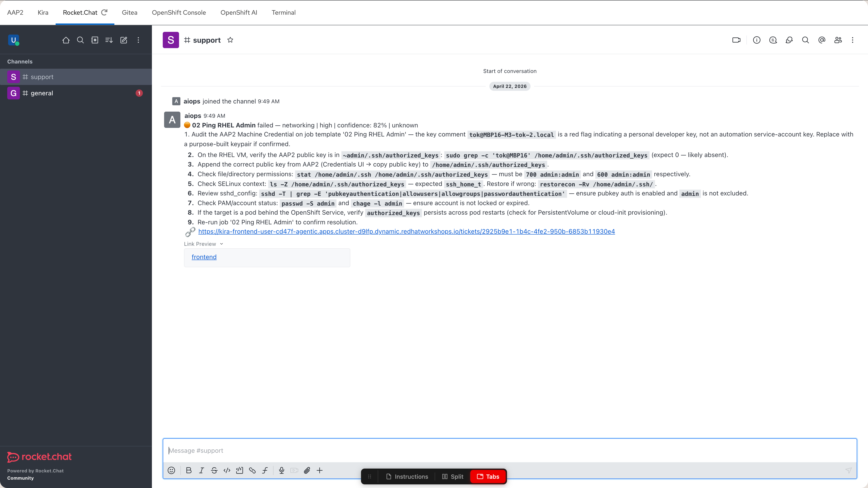The image size is (868, 488).
Task: Collapse the Link Preview section
Action: click(x=203, y=244)
